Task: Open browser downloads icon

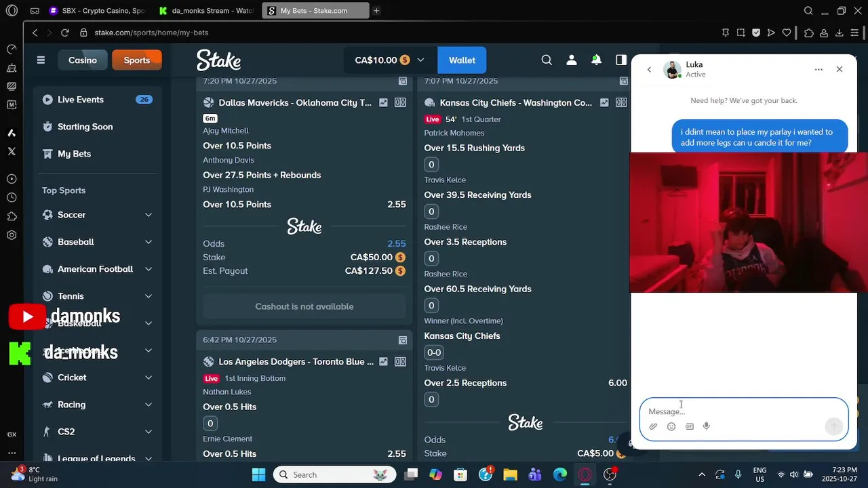Action: coord(840,33)
